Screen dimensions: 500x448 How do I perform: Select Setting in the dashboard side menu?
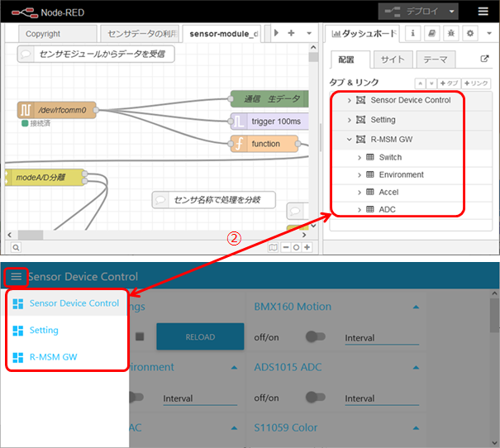point(44,330)
